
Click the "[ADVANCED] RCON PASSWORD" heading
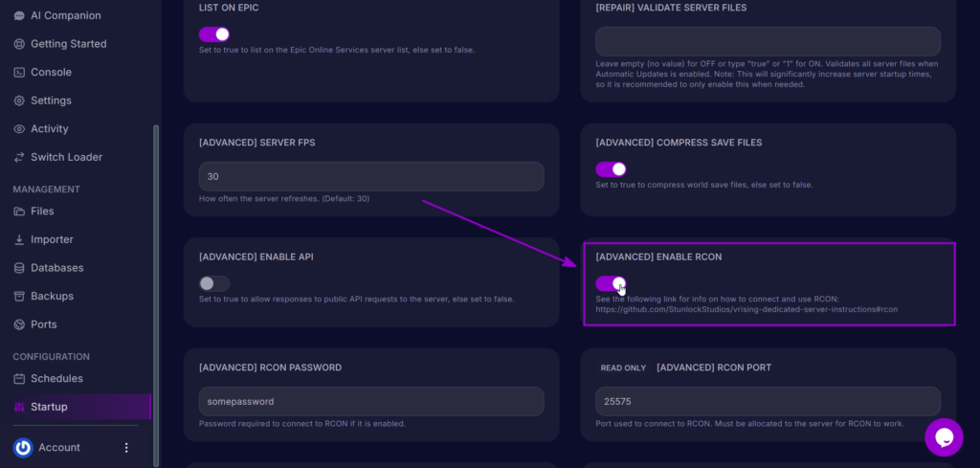tap(270, 368)
